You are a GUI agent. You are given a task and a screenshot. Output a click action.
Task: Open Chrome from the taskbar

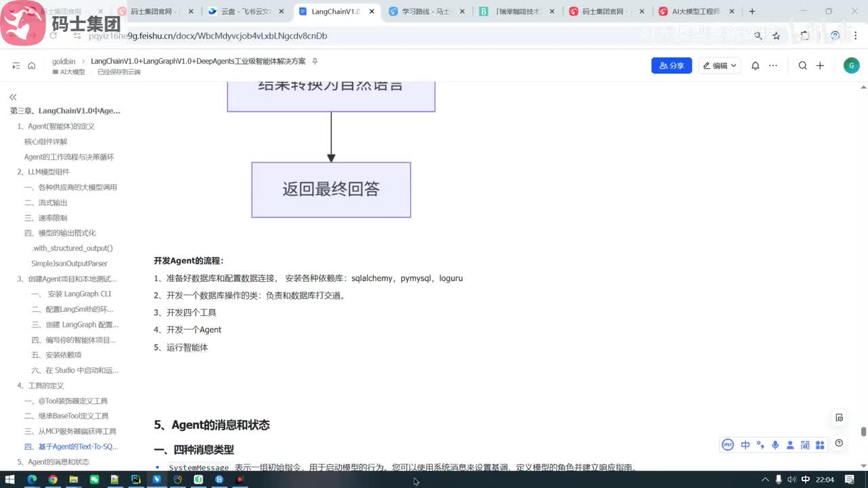53,480
